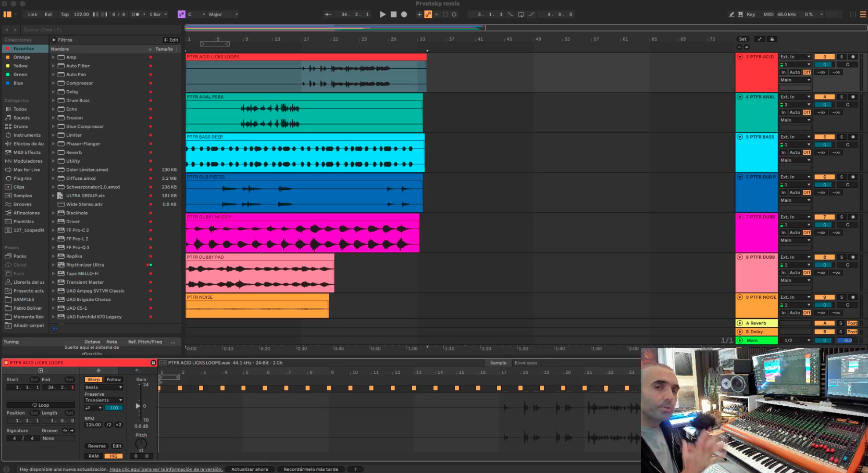Enable the Automation Arm button
This screenshot has width=868, height=473.
click(x=428, y=15)
